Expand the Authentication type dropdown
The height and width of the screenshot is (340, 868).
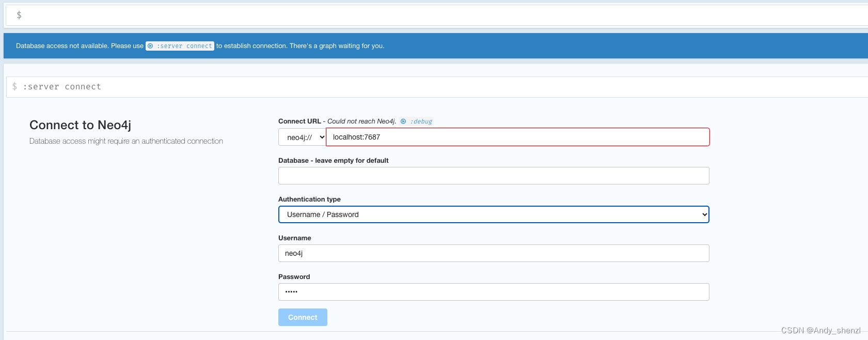[494, 214]
